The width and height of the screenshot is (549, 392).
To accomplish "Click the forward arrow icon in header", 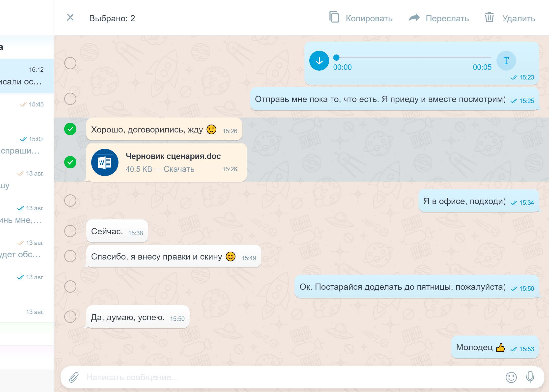I will tap(414, 18).
